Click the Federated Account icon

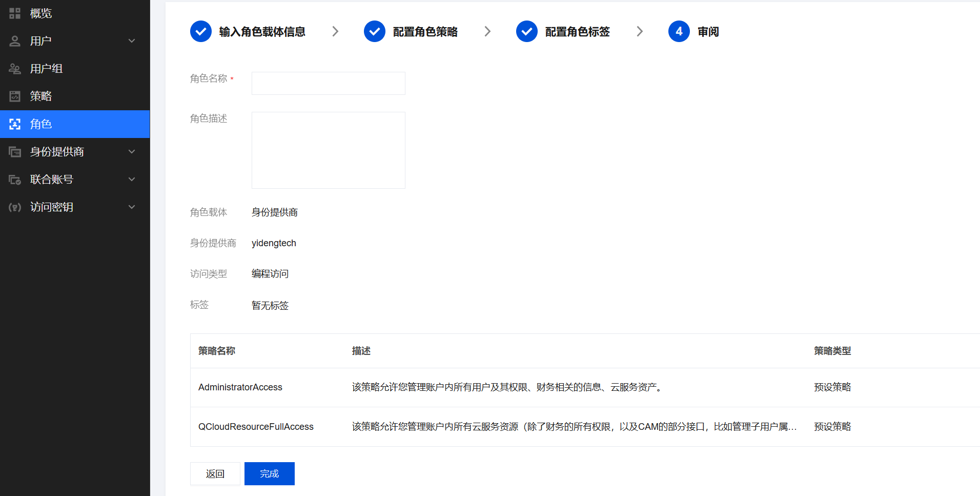(15, 180)
